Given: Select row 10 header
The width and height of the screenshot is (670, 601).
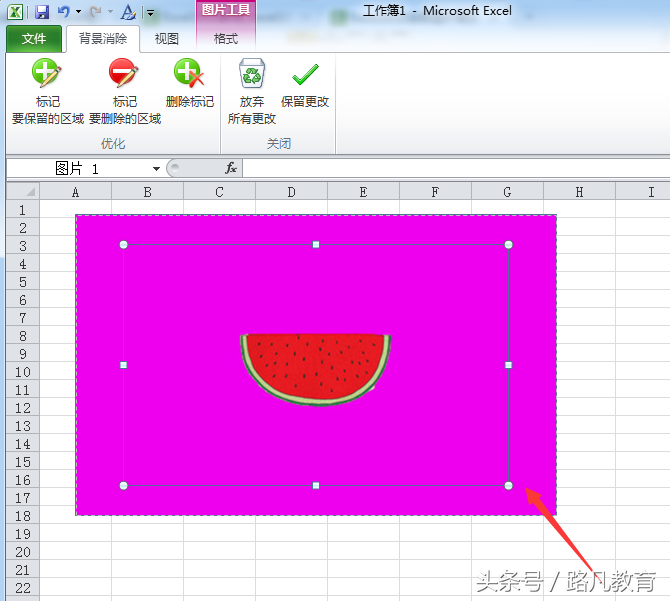Looking at the screenshot, I should (x=23, y=371).
